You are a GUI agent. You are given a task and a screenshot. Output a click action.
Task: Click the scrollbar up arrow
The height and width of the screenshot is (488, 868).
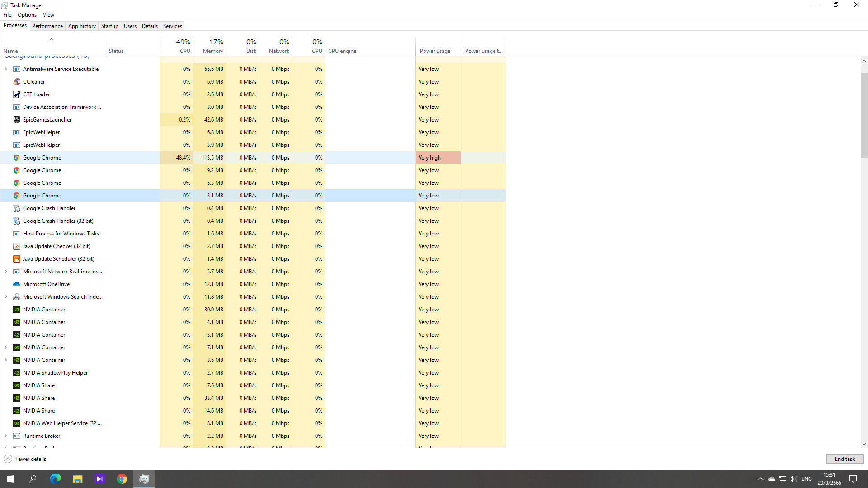[864, 61]
